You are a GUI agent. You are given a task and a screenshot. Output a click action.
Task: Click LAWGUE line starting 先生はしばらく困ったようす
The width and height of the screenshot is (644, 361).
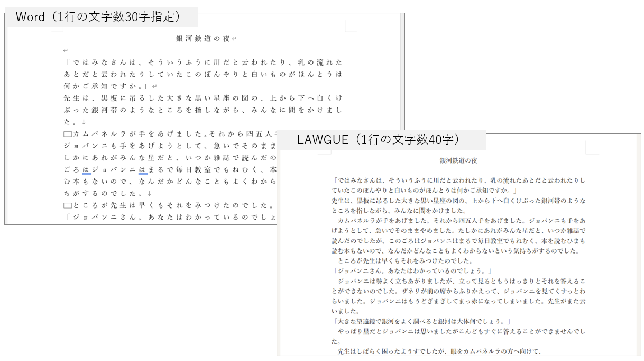click(439, 351)
